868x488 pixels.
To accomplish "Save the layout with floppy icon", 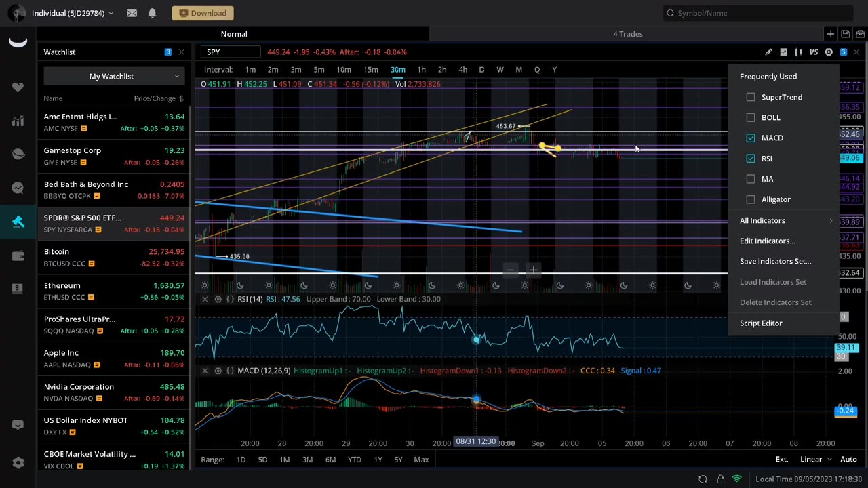I will [846, 34].
